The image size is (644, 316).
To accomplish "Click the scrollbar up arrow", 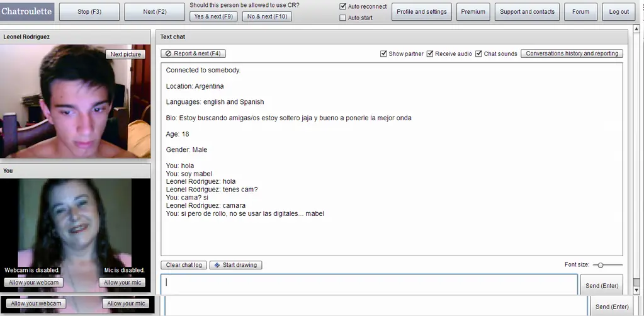I will [x=636, y=29].
